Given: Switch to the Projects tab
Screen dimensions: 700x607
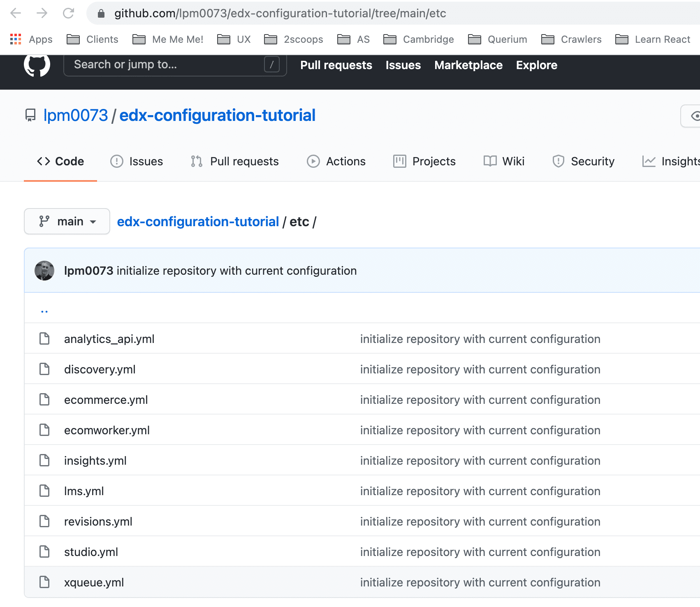Looking at the screenshot, I should [x=424, y=161].
